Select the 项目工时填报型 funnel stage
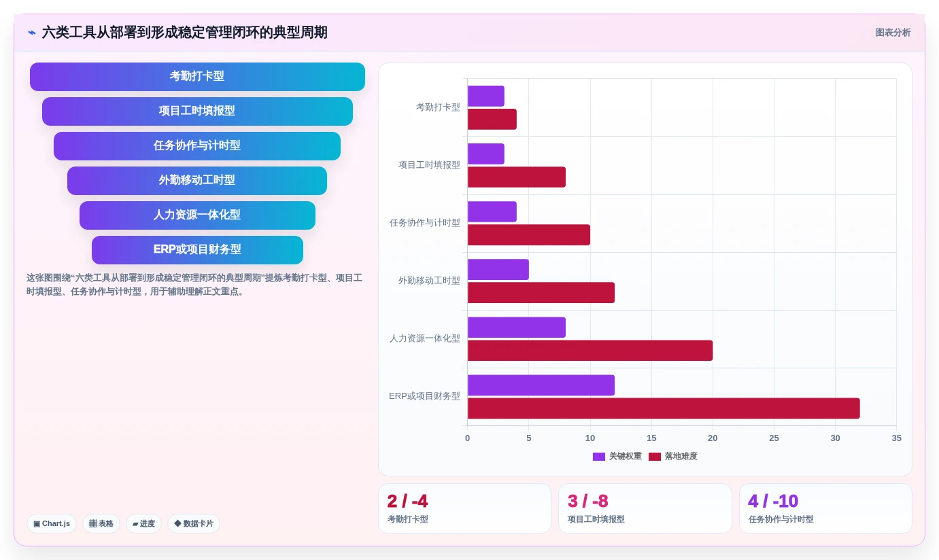The image size is (939, 560). pyautogui.click(x=197, y=111)
